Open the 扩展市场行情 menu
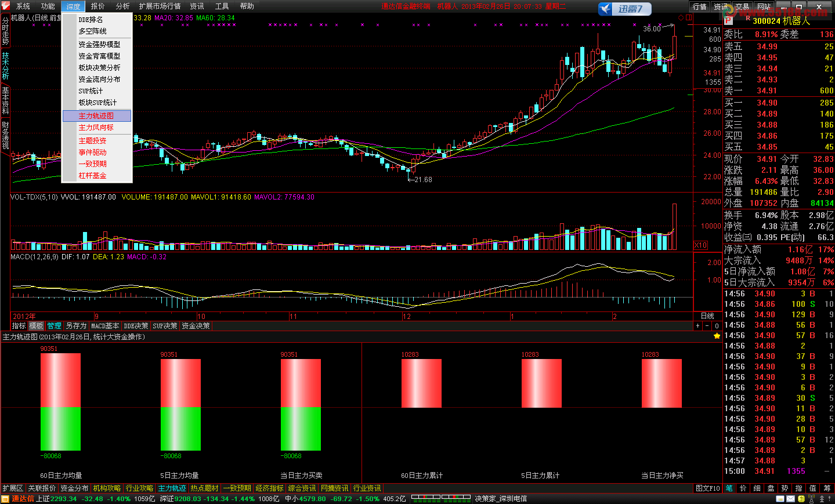 [x=160, y=6]
